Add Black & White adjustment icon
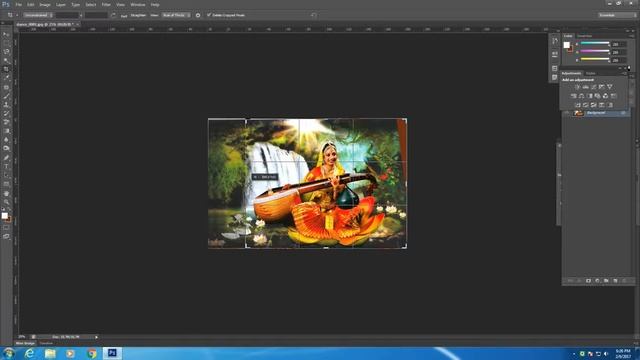Screen dimensions: 640x360 coord(589,96)
